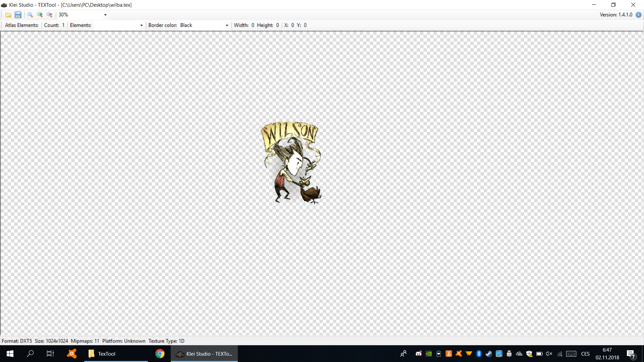This screenshot has width=644, height=362.
Task: Open Task View on taskbar
Action: pyautogui.click(x=50, y=354)
